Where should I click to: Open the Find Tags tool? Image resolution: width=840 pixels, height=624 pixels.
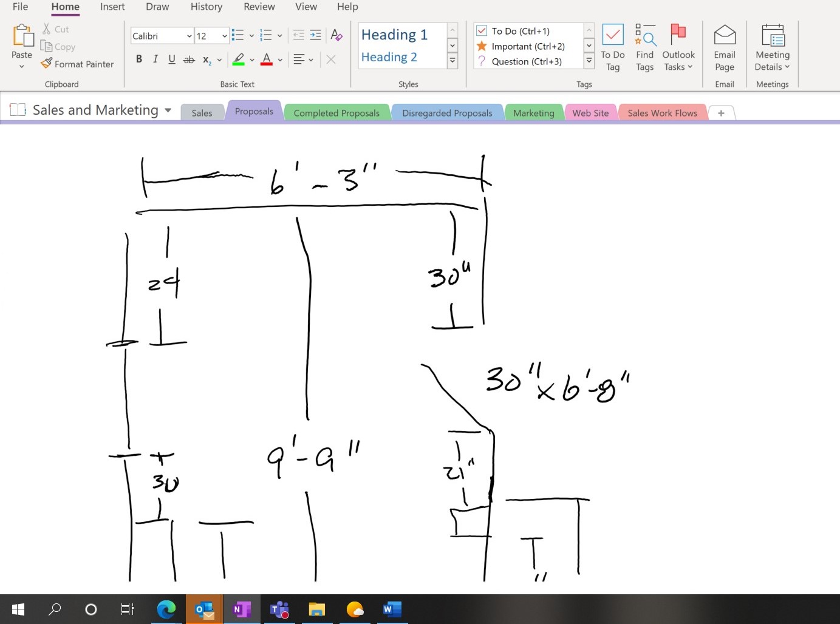coord(644,45)
